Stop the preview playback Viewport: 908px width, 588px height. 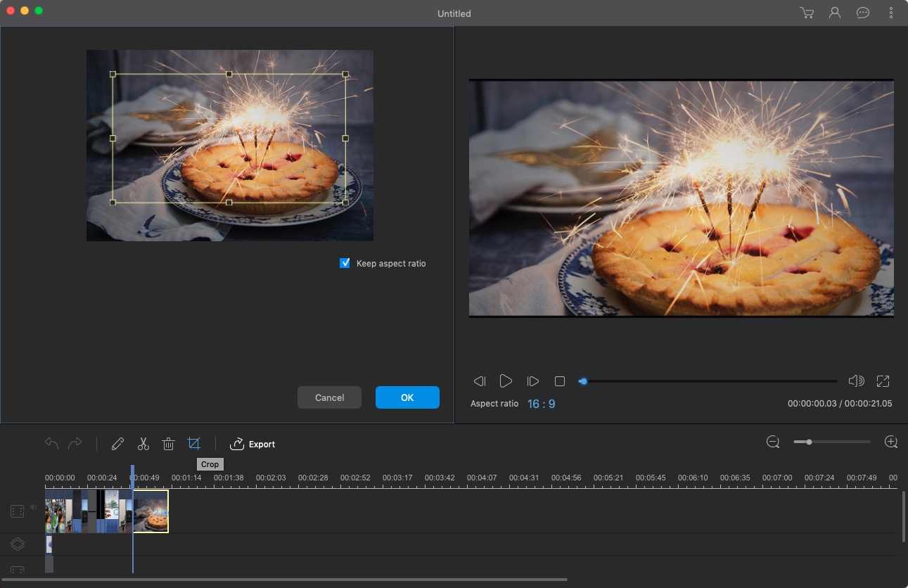(x=560, y=381)
